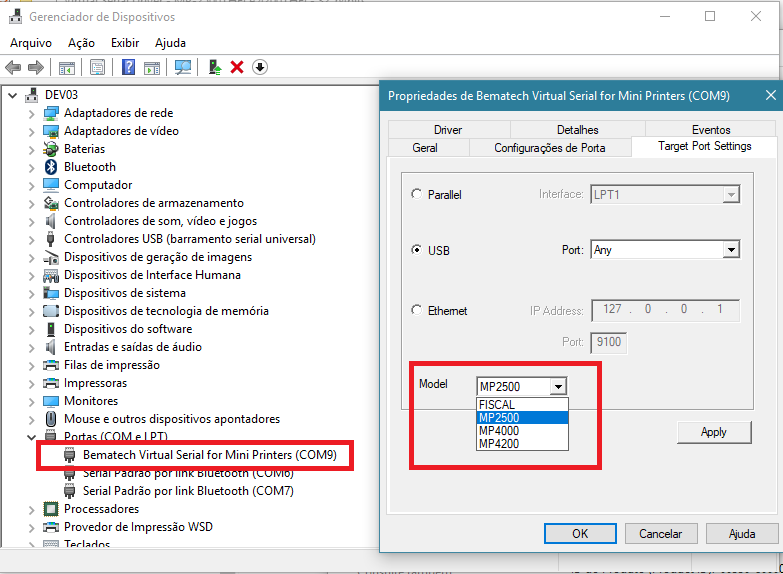Click the Controladores USB plug icon
Screen dimensions: 783x574
click(50, 239)
